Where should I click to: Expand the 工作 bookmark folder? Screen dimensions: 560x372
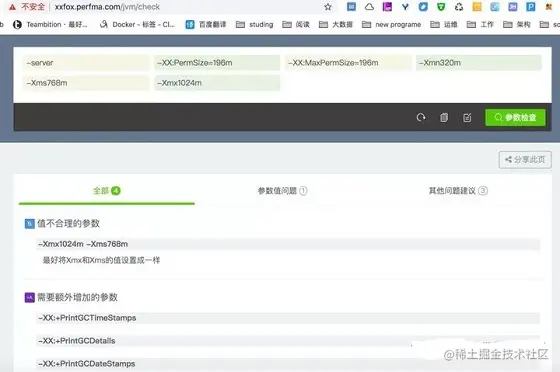[480, 24]
